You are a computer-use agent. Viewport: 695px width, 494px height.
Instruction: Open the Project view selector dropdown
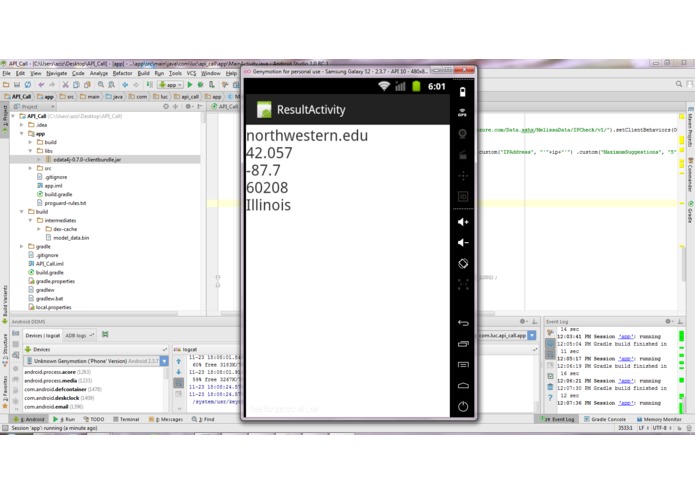(34, 107)
